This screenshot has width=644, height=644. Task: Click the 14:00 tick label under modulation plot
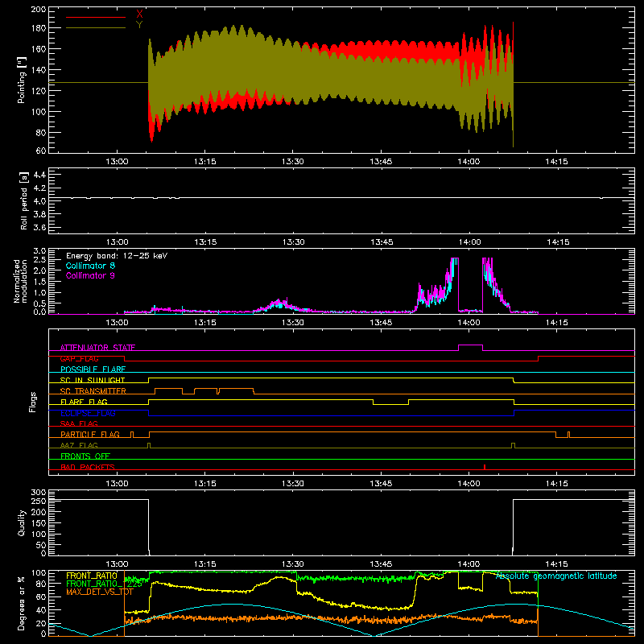pyautogui.click(x=469, y=323)
